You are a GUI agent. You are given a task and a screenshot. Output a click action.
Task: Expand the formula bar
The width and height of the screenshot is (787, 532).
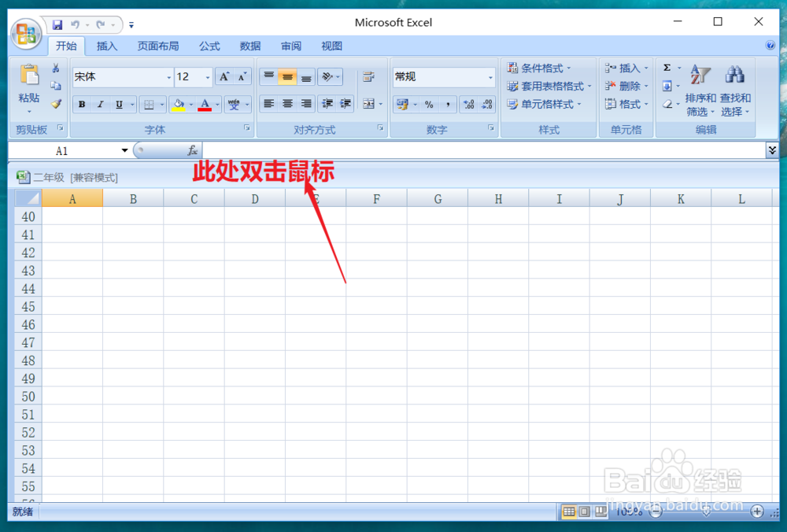(x=772, y=150)
